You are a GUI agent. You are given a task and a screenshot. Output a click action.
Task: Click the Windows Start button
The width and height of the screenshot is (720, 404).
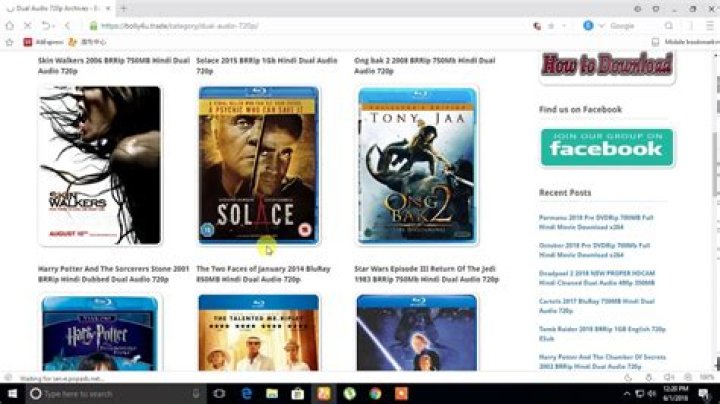[11, 394]
